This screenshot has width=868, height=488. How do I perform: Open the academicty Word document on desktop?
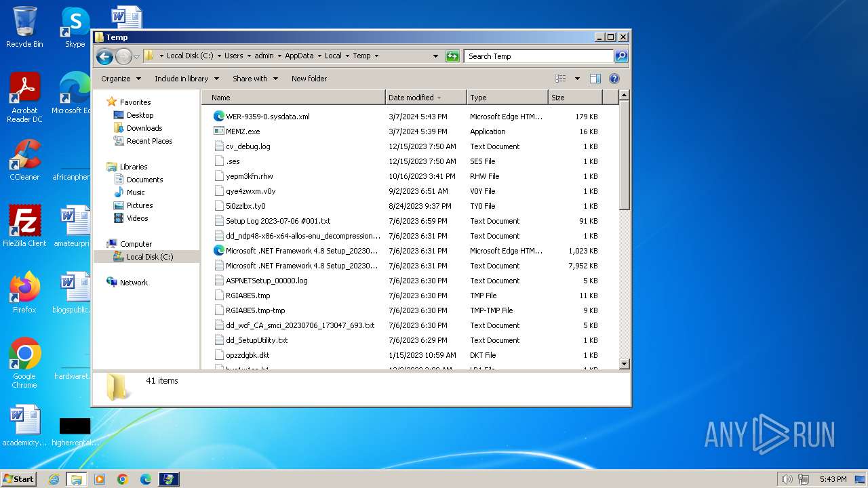[x=24, y=426]
